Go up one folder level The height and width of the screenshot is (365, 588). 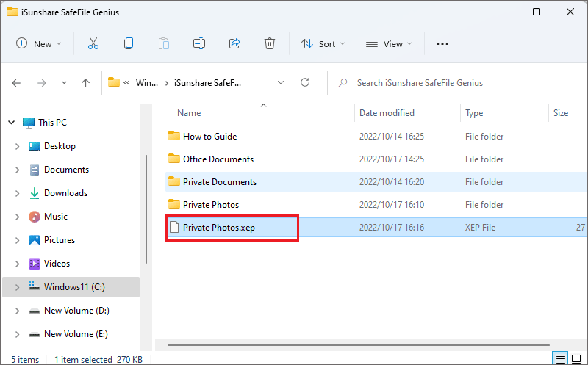[85, 83]
